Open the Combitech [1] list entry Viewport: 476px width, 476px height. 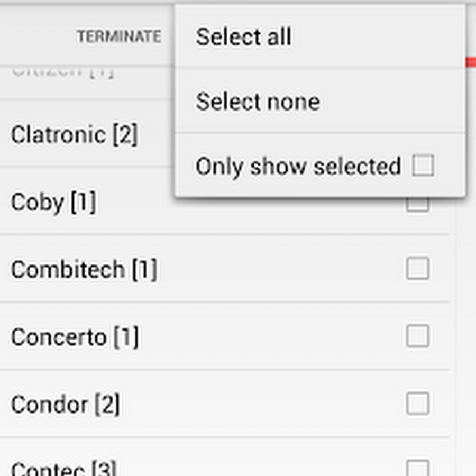(x=84, y=270)
